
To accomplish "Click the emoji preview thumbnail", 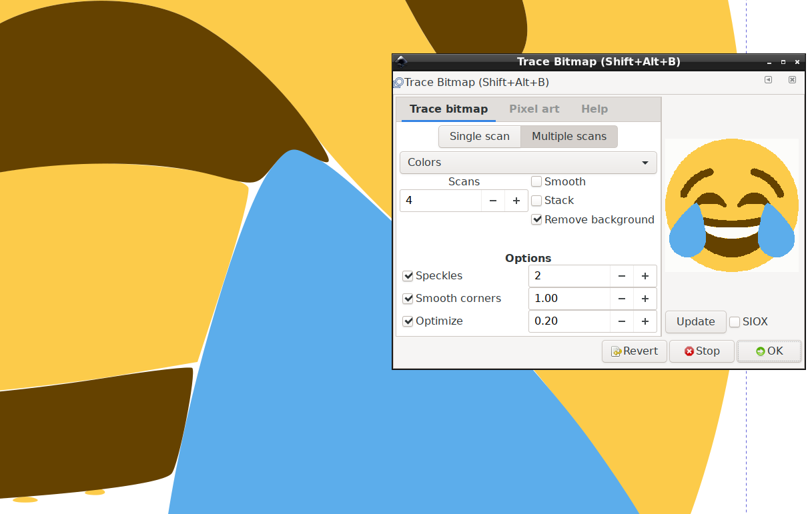I will click(x=732, y=205).
